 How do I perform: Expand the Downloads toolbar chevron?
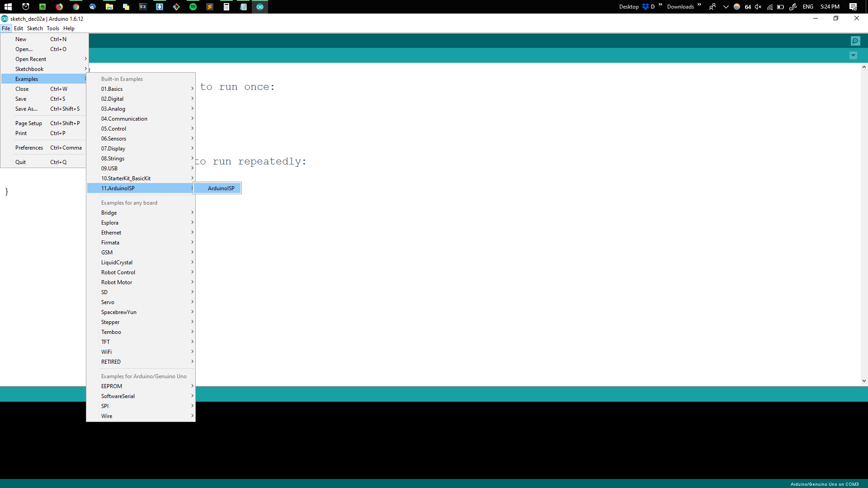tap(699, 5)
